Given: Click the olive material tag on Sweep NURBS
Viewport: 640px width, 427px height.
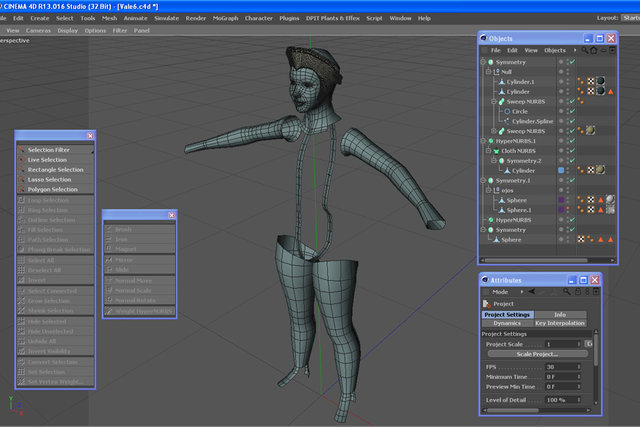Looking at the screenshot, I should click(x=591, y=131).
